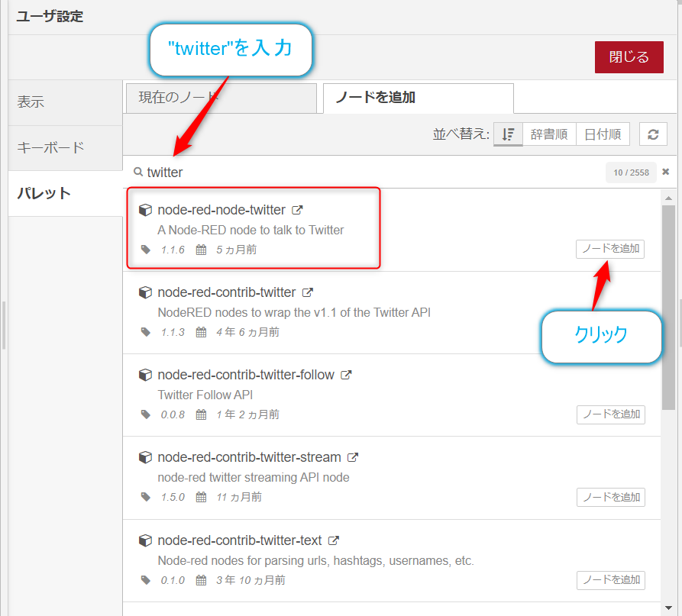Click the node list scrollbar thumb
This screenshot has height=616, width=682.
pos(668,308)
